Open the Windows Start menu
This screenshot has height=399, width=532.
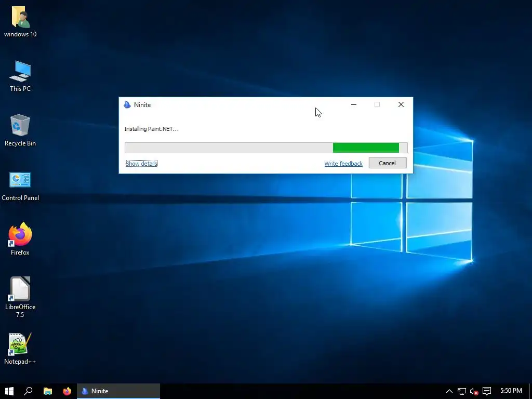tap(9, 391)
